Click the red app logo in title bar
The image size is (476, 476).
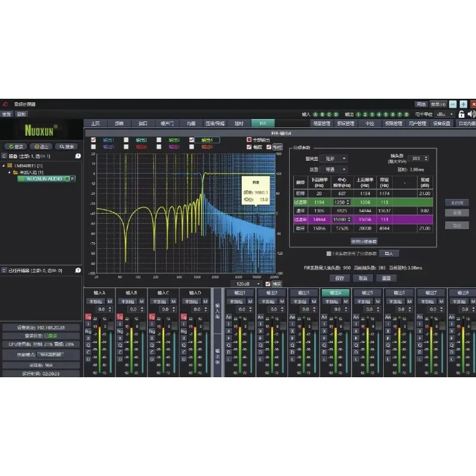(x=5, y=104)
